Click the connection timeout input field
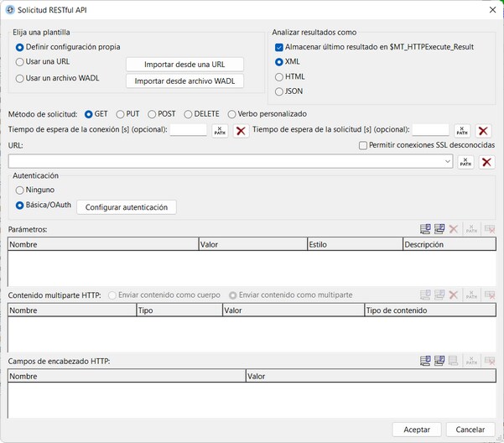The height and width of the screenshot is (443, 504). 188,130
